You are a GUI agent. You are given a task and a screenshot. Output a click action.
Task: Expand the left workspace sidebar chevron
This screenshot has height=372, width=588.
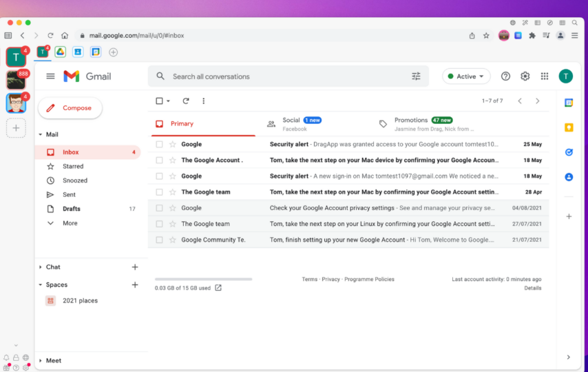pos(16,345)
